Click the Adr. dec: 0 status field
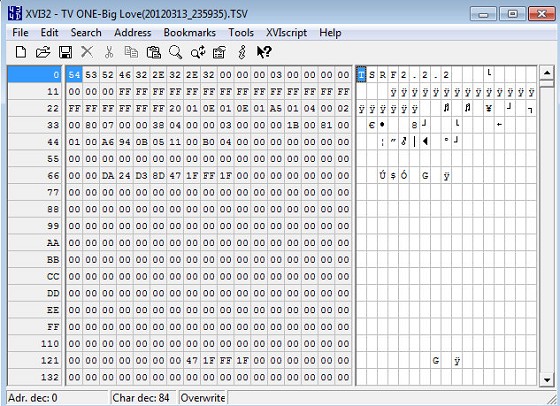The height and width of the screenshot is (406, 560). (x=57, y=398)
